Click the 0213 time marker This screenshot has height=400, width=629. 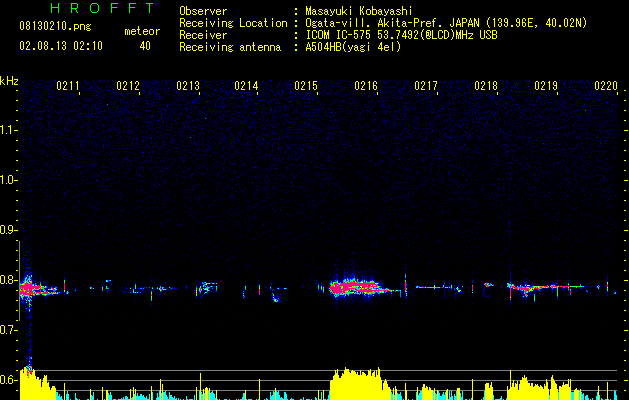coord(188,86)
